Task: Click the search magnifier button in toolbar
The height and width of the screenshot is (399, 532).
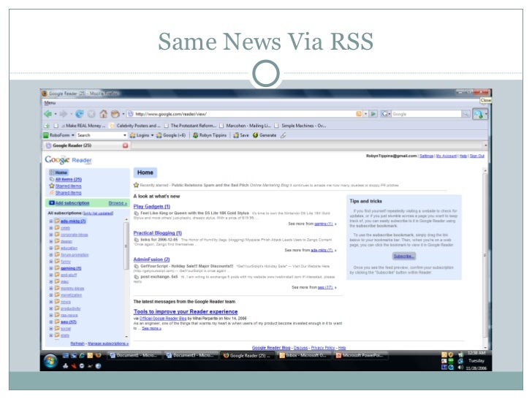Action: pos(466,114)
